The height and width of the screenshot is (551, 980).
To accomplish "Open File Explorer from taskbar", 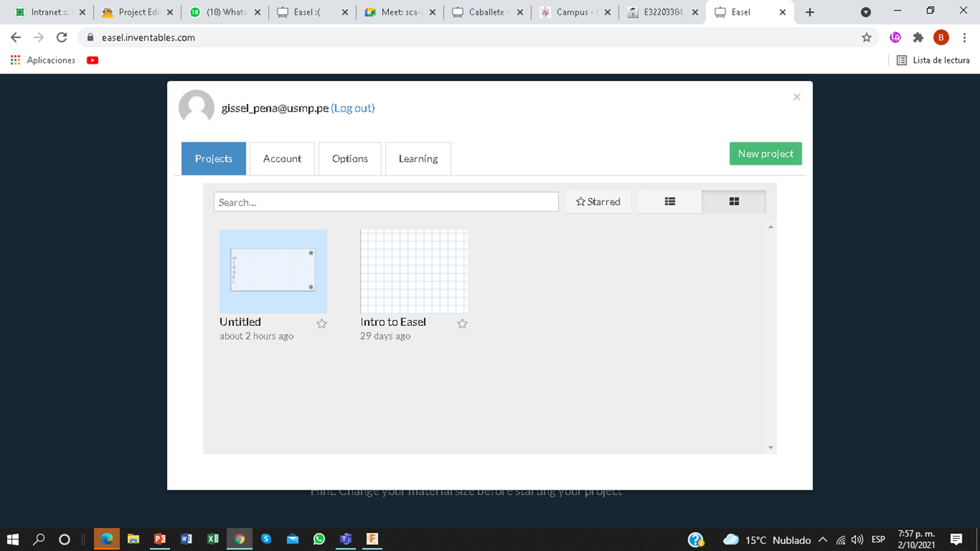I will point(133,539).
